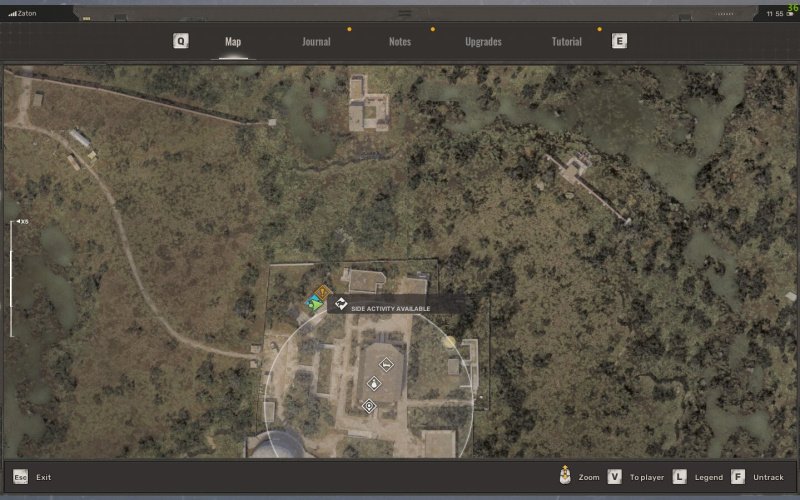Go to the Tutorial tab
Viewport: 800px width, 500px height.
[567, 42]
